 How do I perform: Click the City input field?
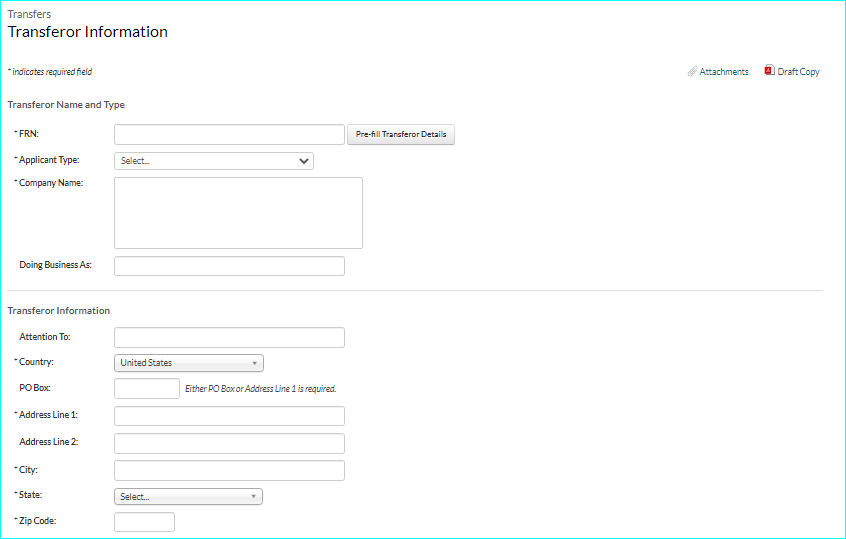point(229,470)
